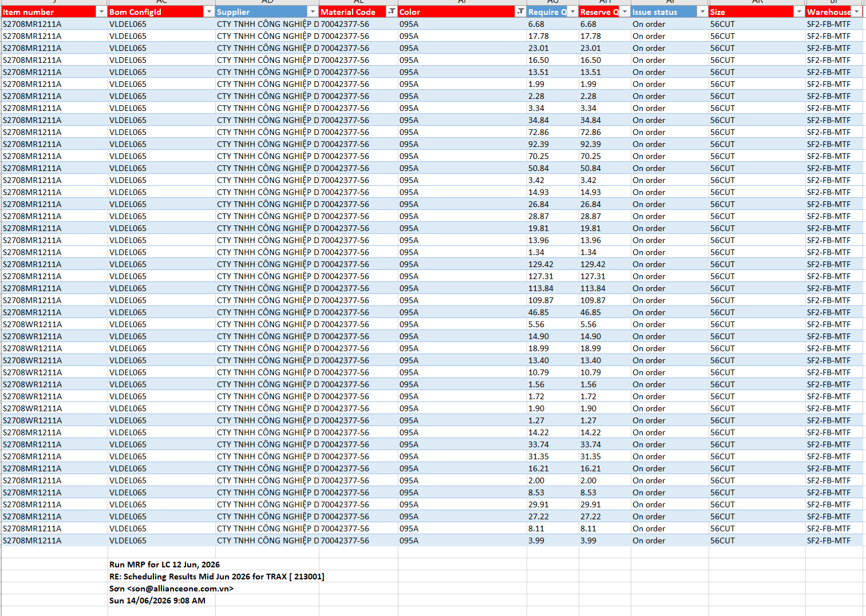Select the Reserve Q cell showing 1.90
866x616 pixels.
tap(604, 408)
